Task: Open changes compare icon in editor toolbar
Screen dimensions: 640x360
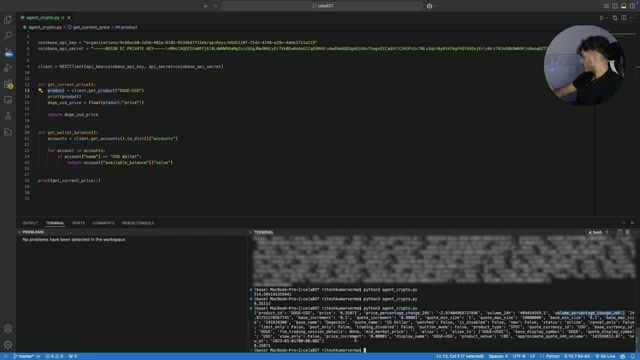Action: coord(615,18)
